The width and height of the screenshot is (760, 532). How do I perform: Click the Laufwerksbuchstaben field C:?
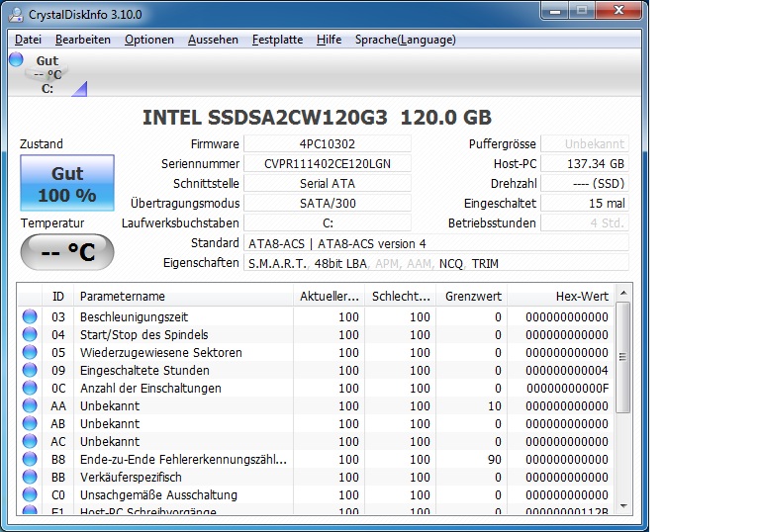328,223
